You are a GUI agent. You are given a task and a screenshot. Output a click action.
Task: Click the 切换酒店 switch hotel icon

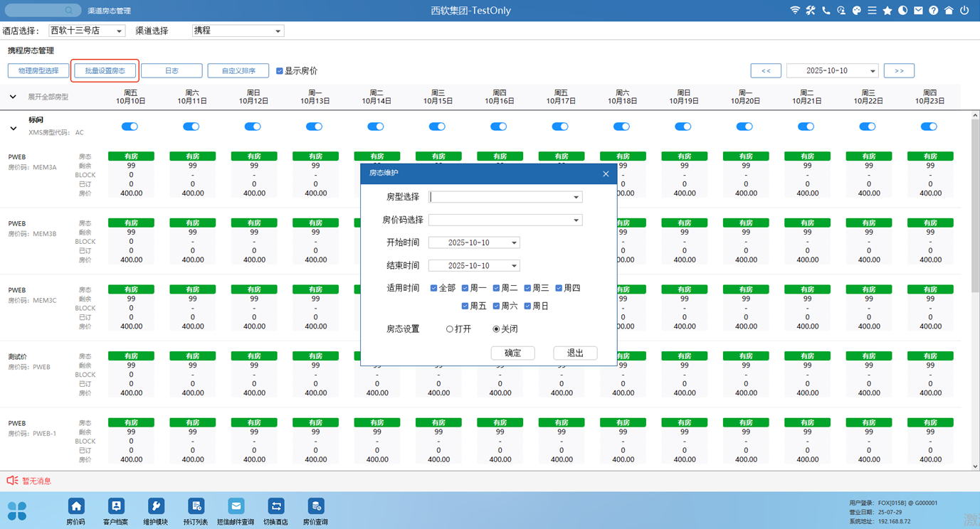275,506
